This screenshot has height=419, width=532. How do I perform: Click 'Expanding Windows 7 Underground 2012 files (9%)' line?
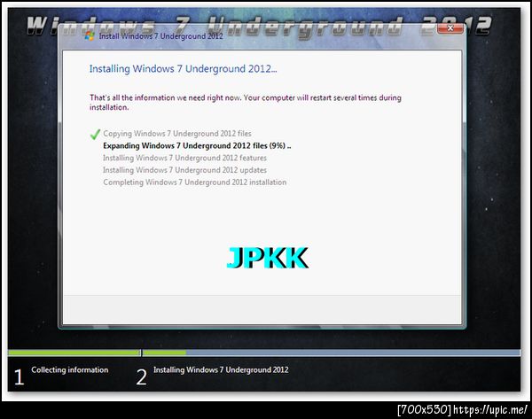197,146
